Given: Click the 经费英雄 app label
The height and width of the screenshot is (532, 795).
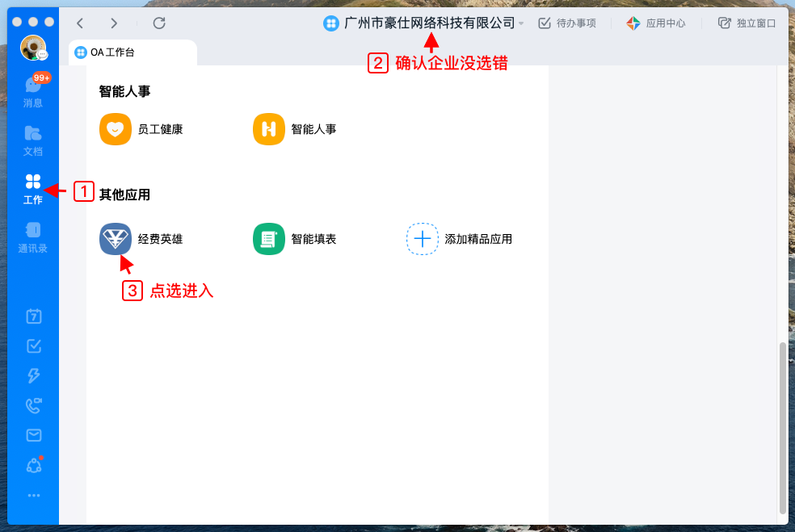Looking at the screenshot, I should point(160,239).
